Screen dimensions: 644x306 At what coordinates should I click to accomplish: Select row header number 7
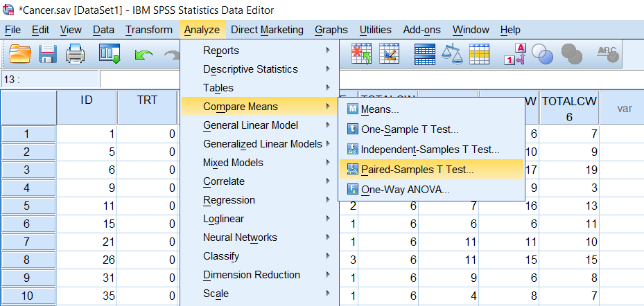[27, 241]
